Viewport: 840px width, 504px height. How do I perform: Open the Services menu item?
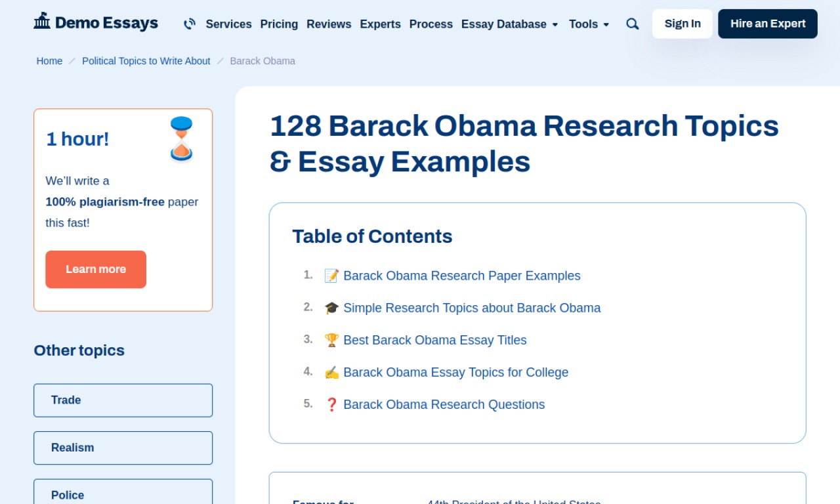coord(228,24)
